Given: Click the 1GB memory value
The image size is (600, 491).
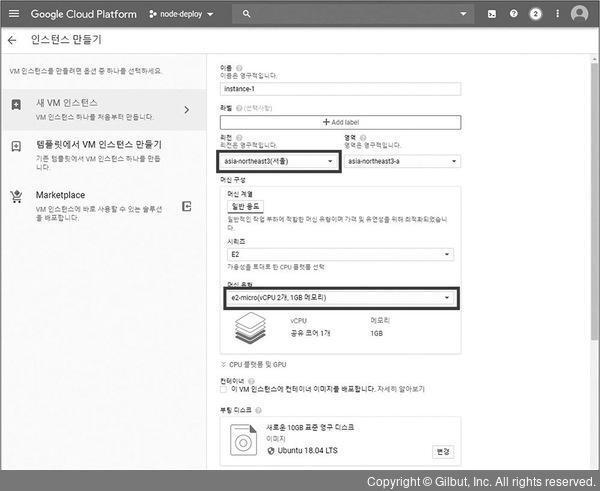Looking at the screenshot, I should pyautogui.click(x=377, y=333).
